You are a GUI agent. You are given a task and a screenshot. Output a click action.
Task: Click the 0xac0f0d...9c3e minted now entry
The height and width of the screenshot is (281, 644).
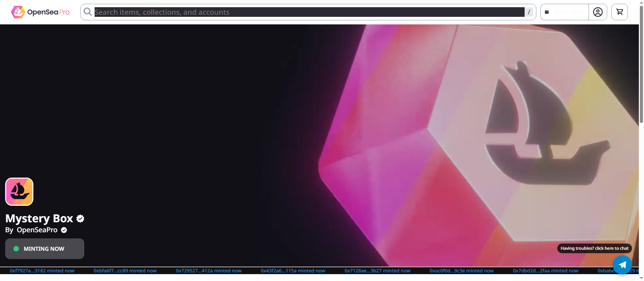pyautogui.click(x=462, y=271)
